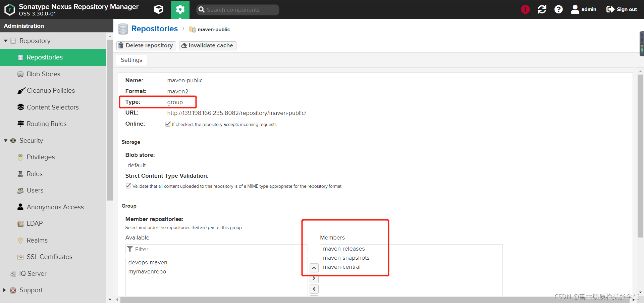Click the SSL Certificates icon
The image size is (644, 303).
(x=20, y=257)
